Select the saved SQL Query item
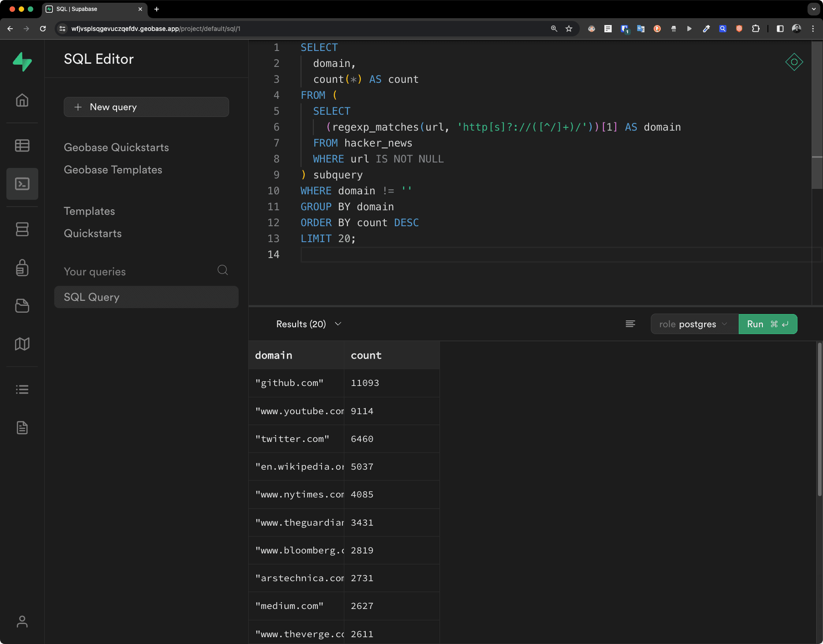The image size is (823, 644). pyautogui.click(x=146, y=297)
